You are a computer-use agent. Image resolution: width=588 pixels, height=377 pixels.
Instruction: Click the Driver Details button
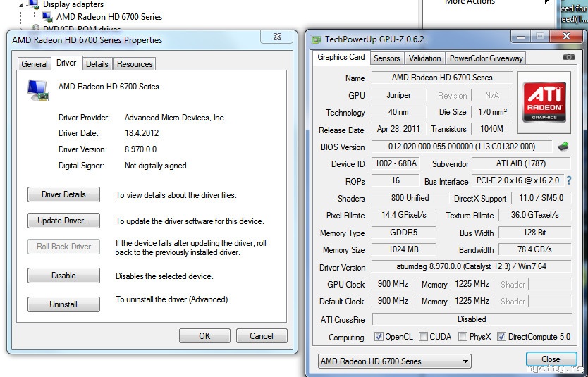[63, 194]
